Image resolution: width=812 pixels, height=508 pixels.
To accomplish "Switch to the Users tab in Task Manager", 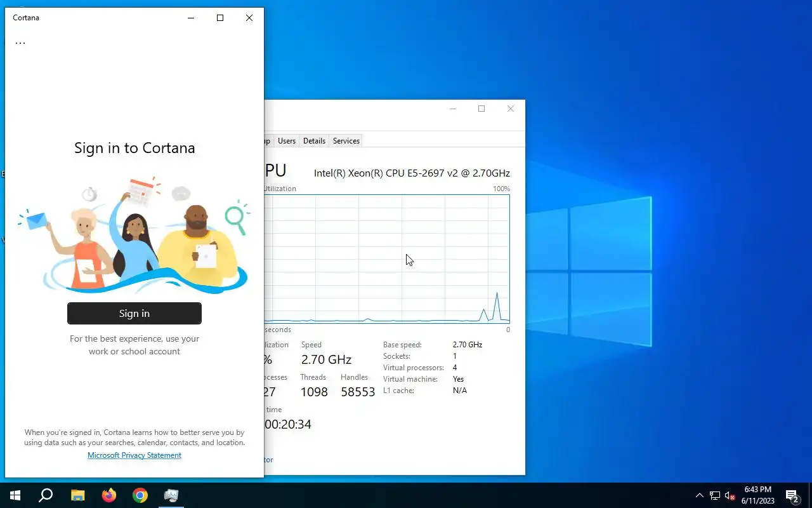I will click(287, 141).
